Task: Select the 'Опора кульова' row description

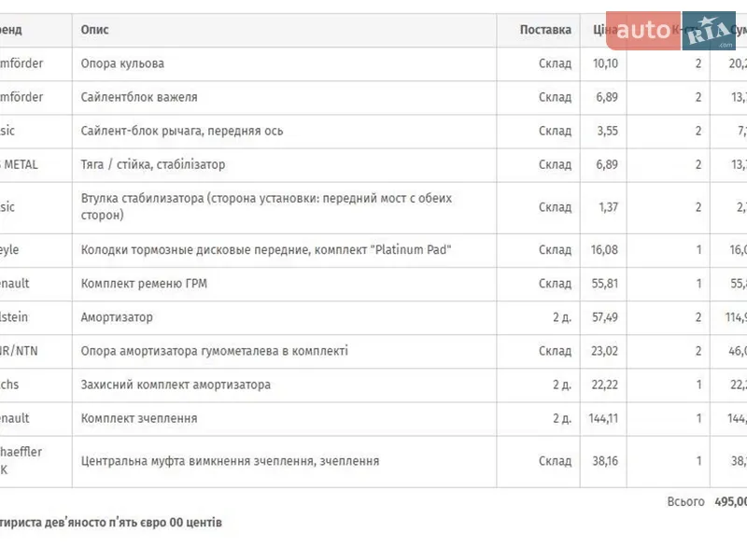Action: (x=122, y=63)
